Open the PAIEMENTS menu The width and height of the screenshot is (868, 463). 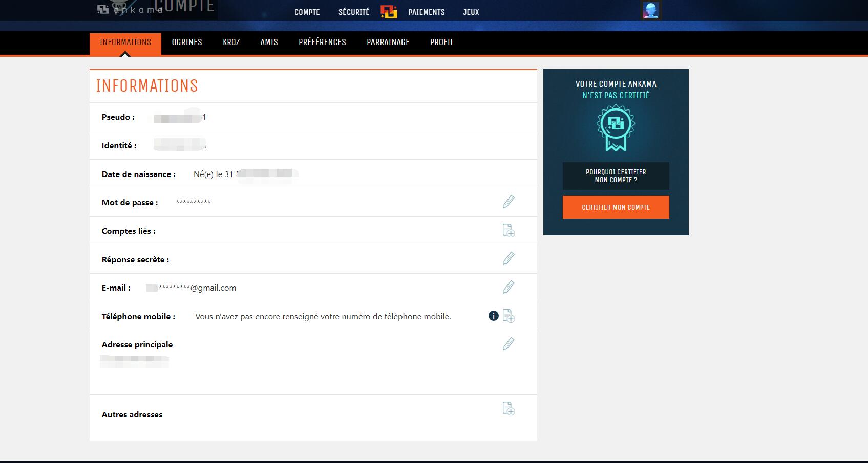[x=427, y=12]
